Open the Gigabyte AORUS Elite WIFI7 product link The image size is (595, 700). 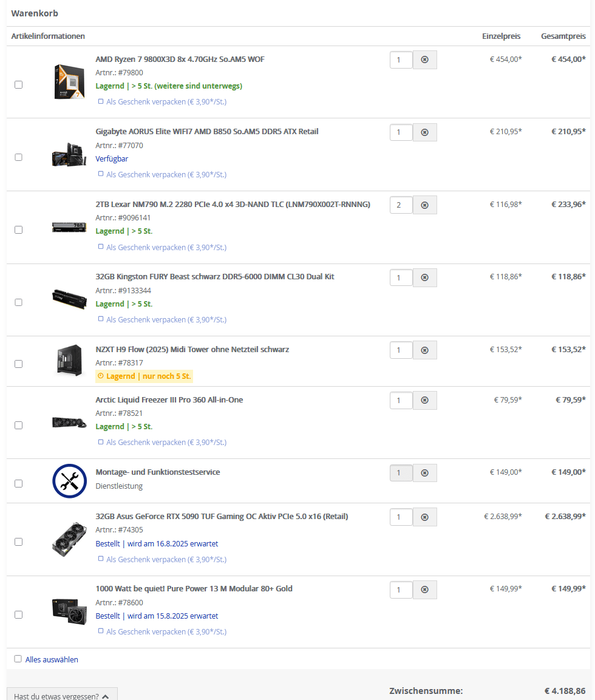pyautogui.click(x=206, y=132)
